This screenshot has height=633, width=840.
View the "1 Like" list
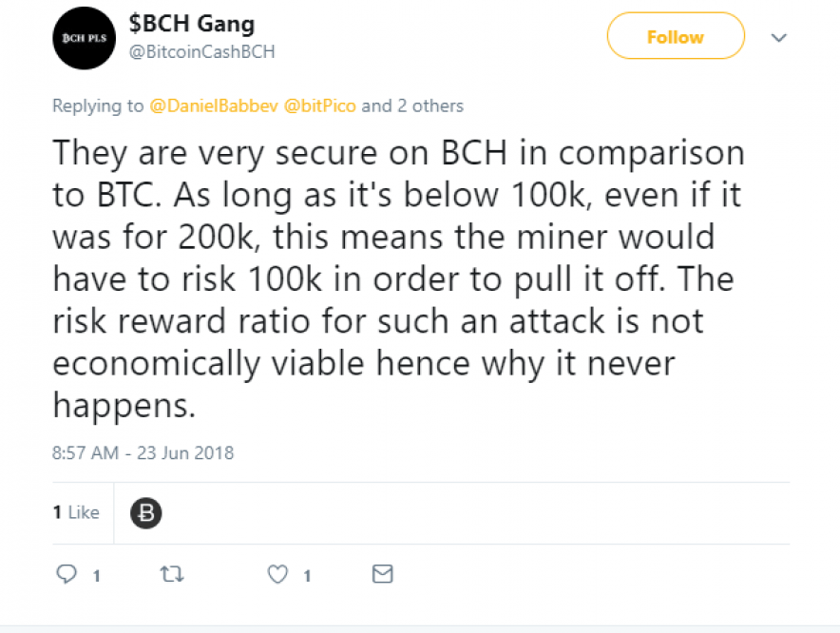[x=76, y=512]
